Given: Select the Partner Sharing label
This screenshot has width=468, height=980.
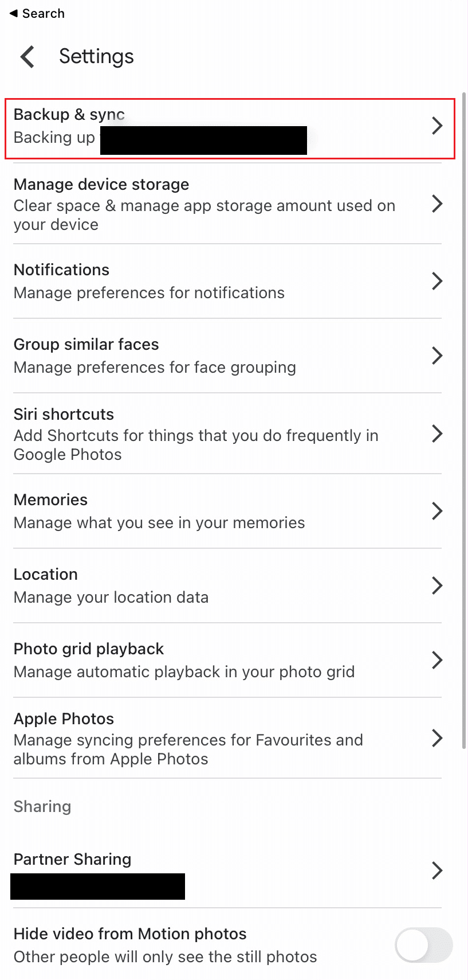Looking at the screenshot, I should (x=73, y=859).
